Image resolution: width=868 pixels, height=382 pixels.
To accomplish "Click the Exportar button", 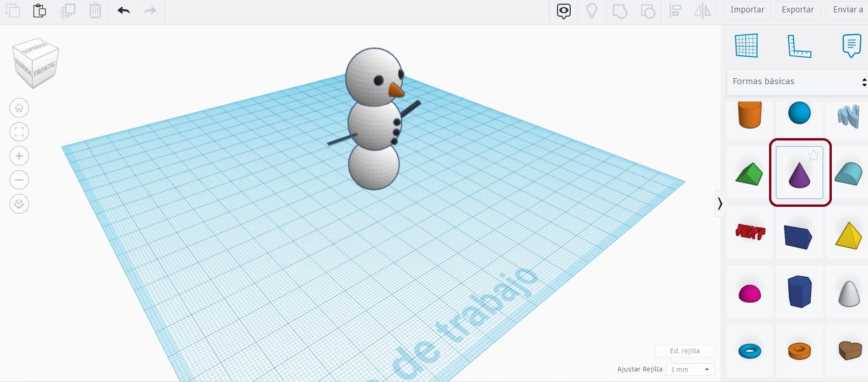I will [x=798, y=10].
